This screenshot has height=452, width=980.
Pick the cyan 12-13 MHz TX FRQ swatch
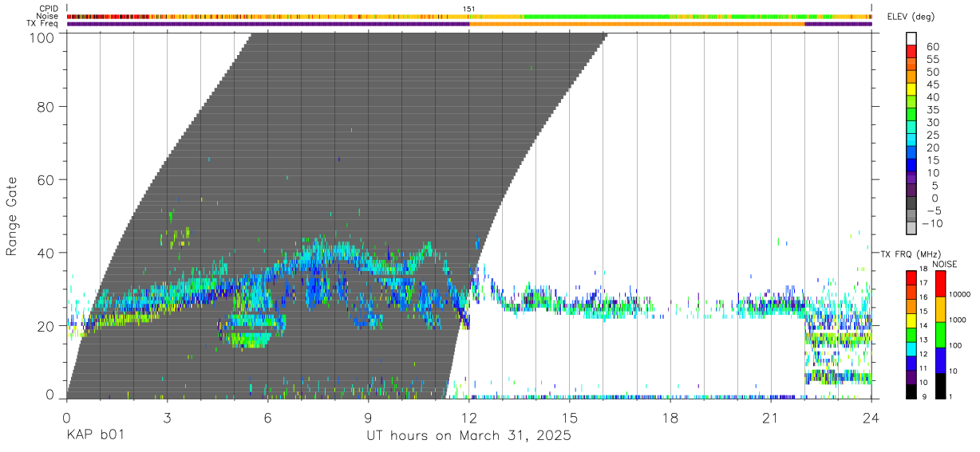tap(911, 349)
